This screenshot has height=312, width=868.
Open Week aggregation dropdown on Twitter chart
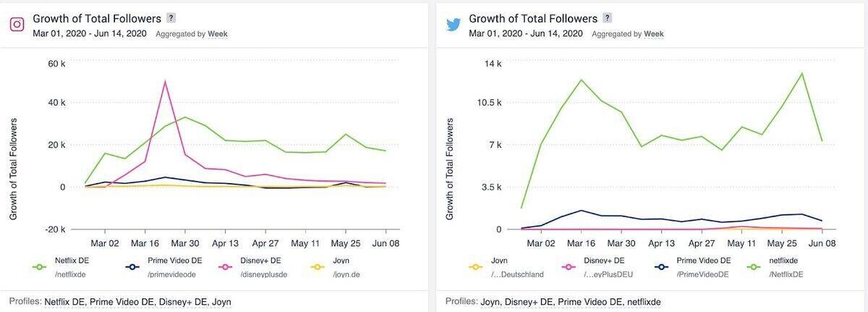(x=654, y=34)
